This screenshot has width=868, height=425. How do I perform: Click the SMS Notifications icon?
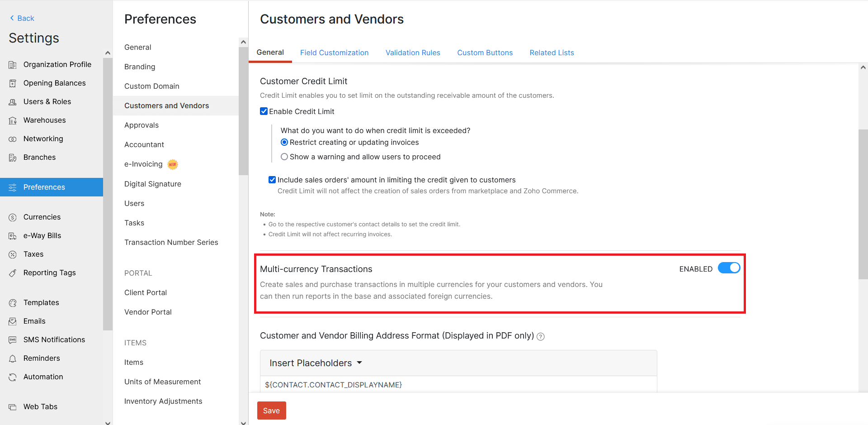tap(13, 340)
